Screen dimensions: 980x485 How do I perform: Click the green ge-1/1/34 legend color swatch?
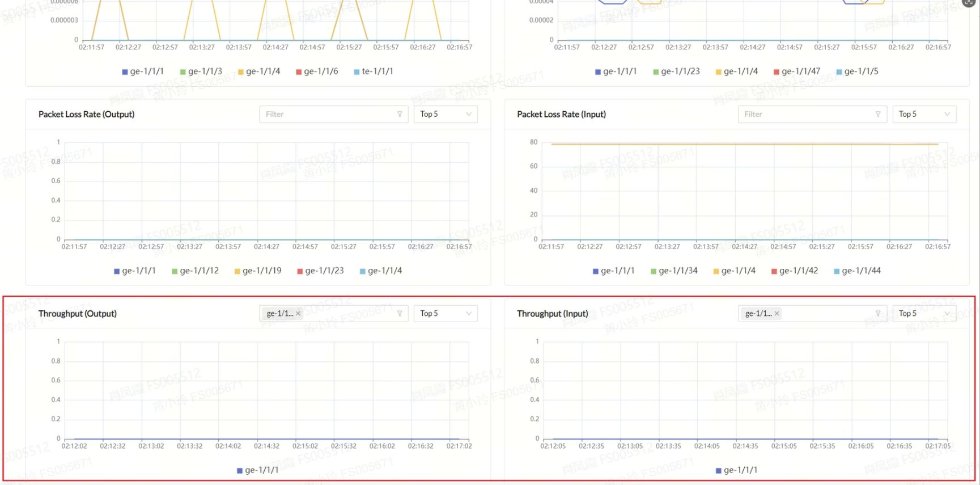click(654, 272)
